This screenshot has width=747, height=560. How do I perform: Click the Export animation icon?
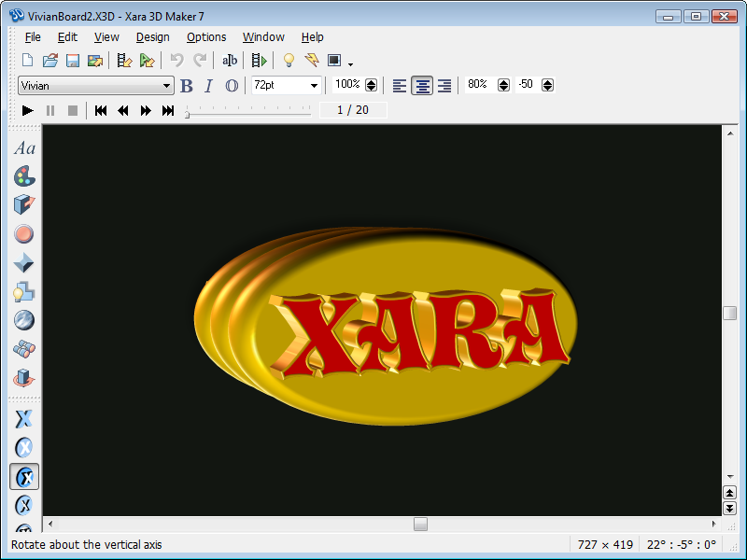(260, 60)
